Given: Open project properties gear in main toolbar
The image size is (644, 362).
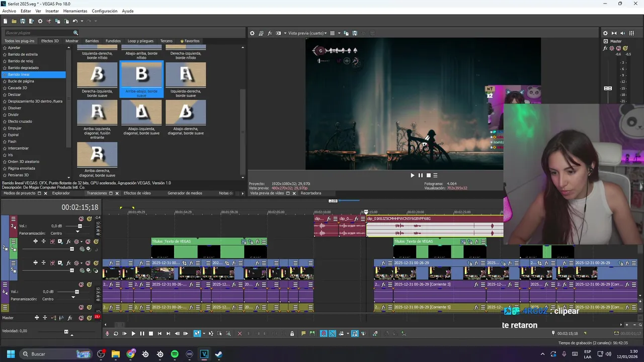Looking at the screenshot, I should (x=40, y=21).
